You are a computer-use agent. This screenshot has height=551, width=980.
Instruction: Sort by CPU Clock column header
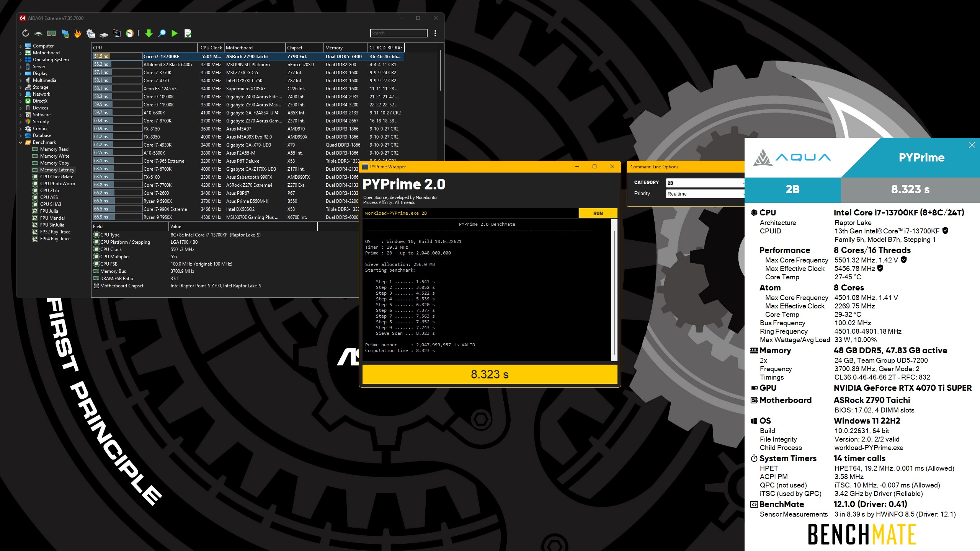coord(211,48)
